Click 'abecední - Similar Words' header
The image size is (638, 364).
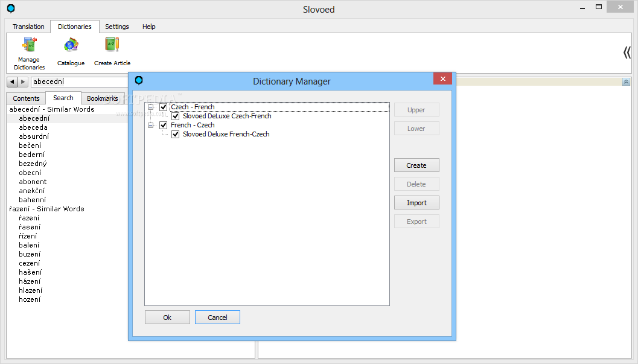(52, 109)
